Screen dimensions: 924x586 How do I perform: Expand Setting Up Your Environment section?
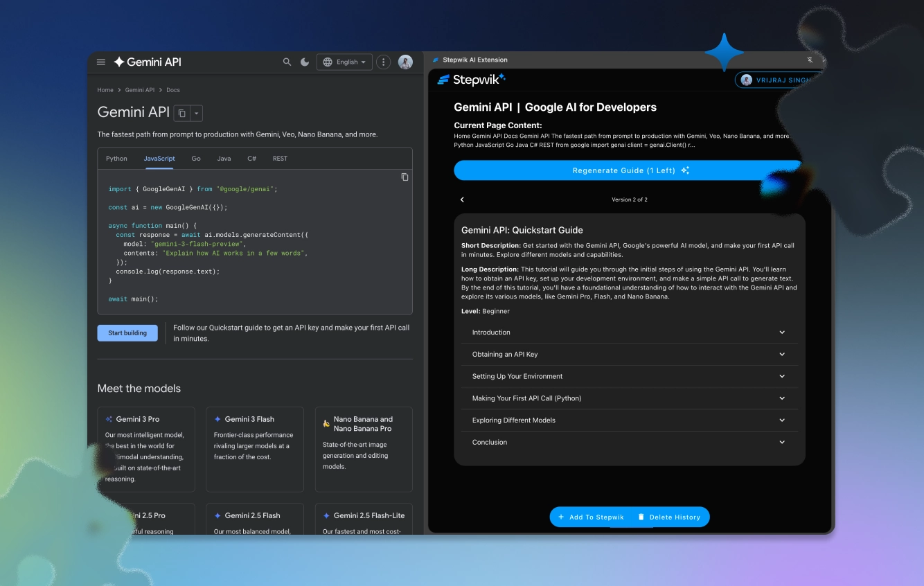click(x=630, y=376)
